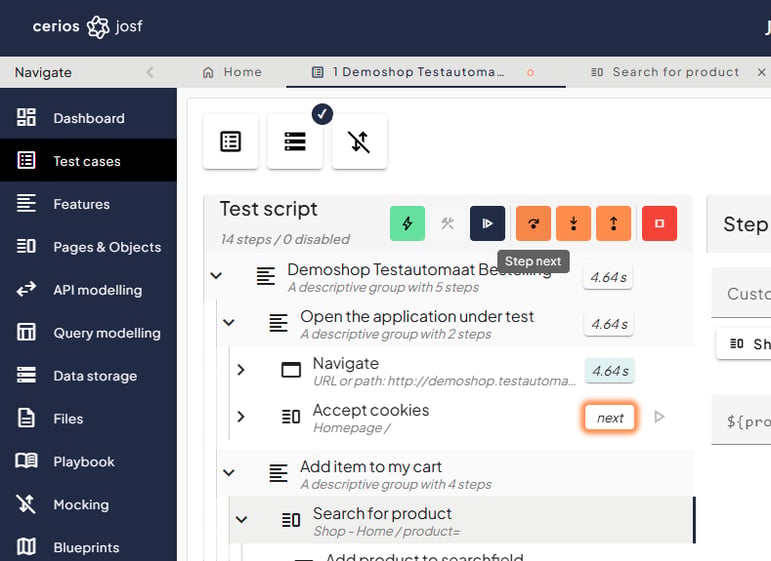Collapse the Open the application under test group
This screenshot has width=771, height=561.
(229, 323)
